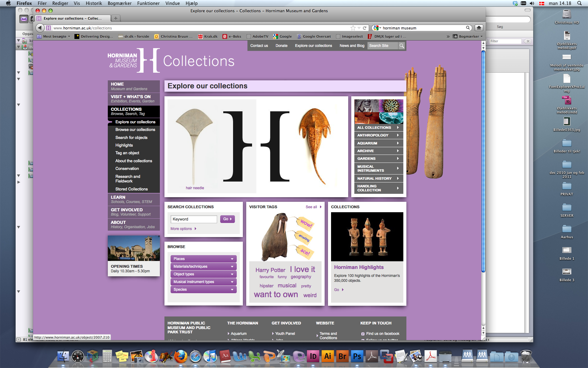Open the MUSICAL INSTRUMENTS collection link

coord(379,168)
